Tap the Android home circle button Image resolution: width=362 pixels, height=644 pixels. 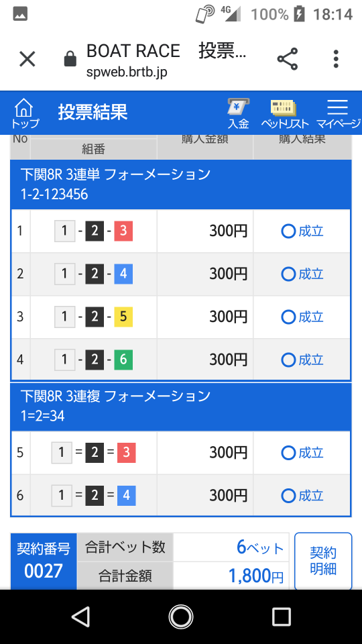[181, 616]
